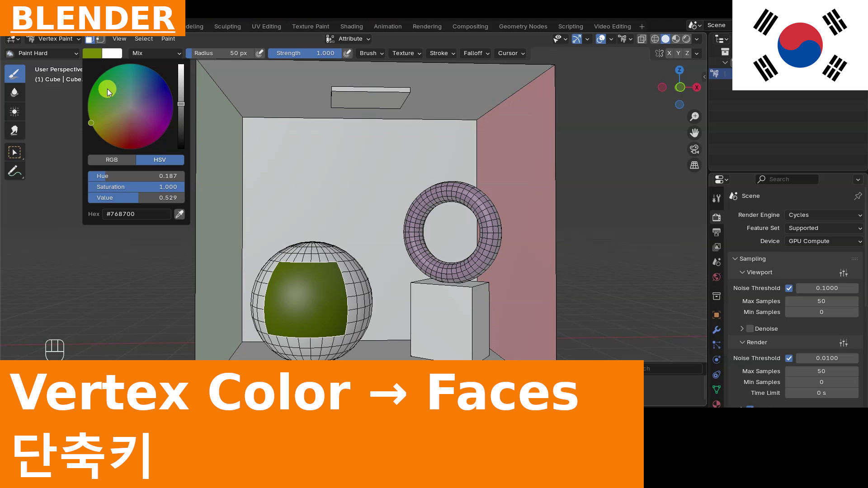Toggle radius pen pressure sensitivity
This screenshot has width=868, height=488.
(x=259, y=53)
